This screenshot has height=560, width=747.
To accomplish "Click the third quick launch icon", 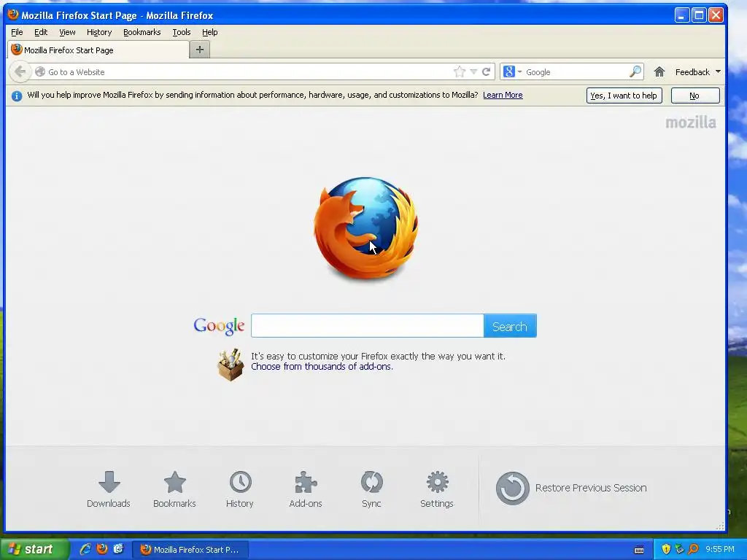I will [x=119, y=549].
